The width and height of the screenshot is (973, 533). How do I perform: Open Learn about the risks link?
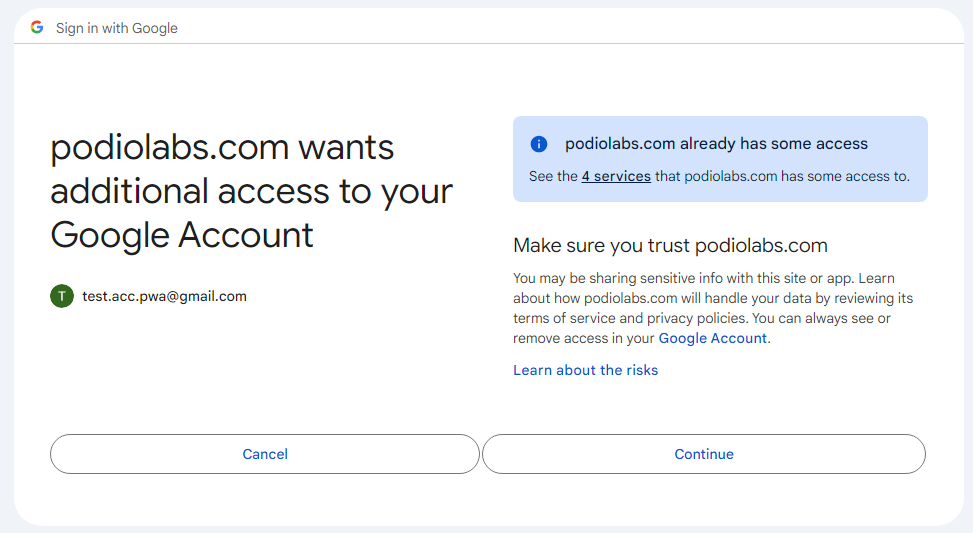click(x=585, y=370)
